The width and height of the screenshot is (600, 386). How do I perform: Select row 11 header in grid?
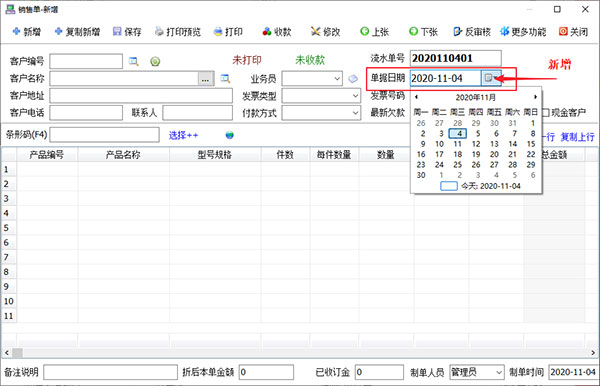click(x=8, y=316)
